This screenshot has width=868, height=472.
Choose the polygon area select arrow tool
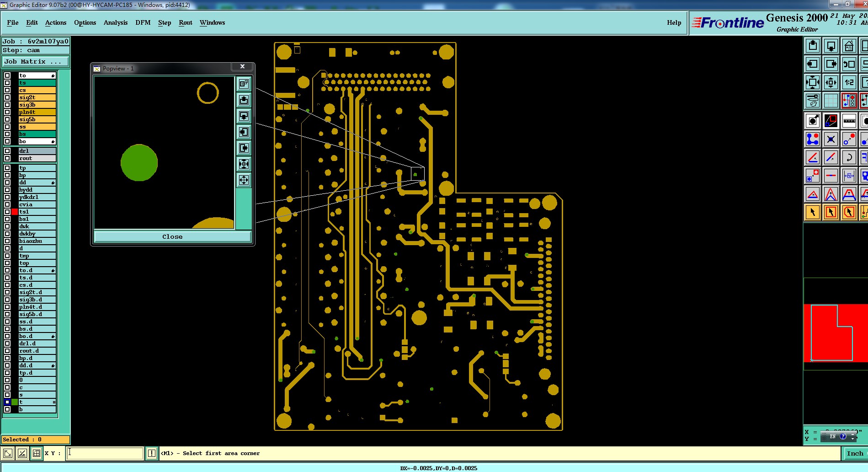point(849,212)
